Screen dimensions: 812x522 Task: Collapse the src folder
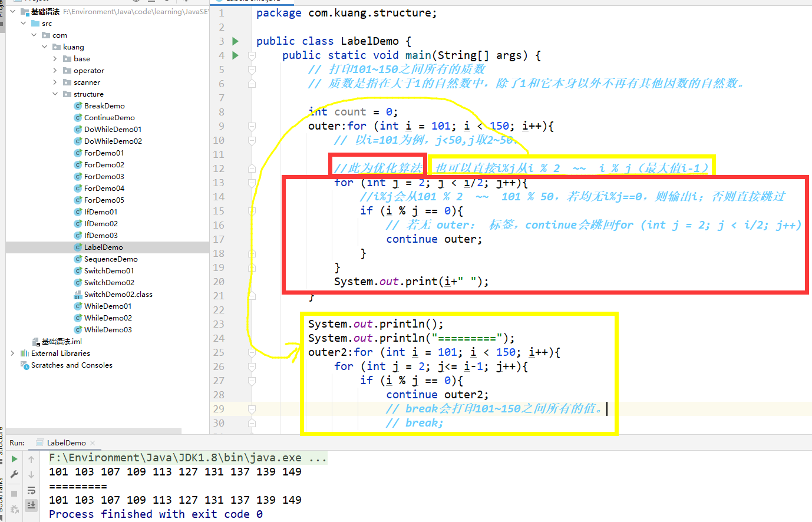tap(23, 24)
